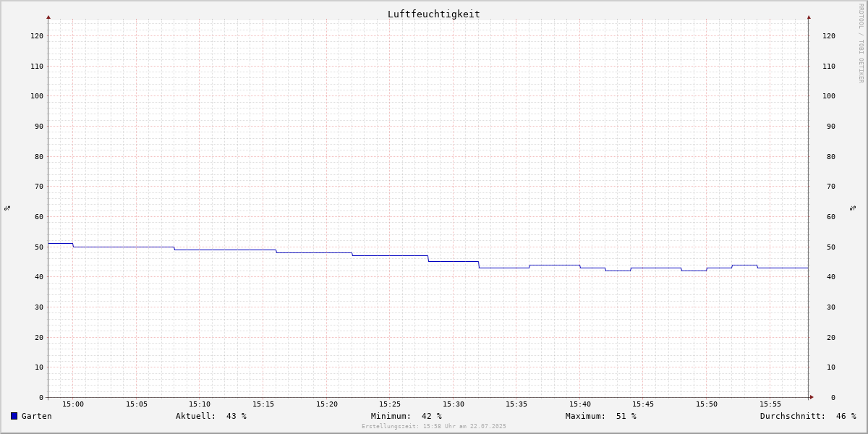Select the "Durchschnitt: 46 %" value
This screenshot has height=434, width=868.
click(808, 416)
